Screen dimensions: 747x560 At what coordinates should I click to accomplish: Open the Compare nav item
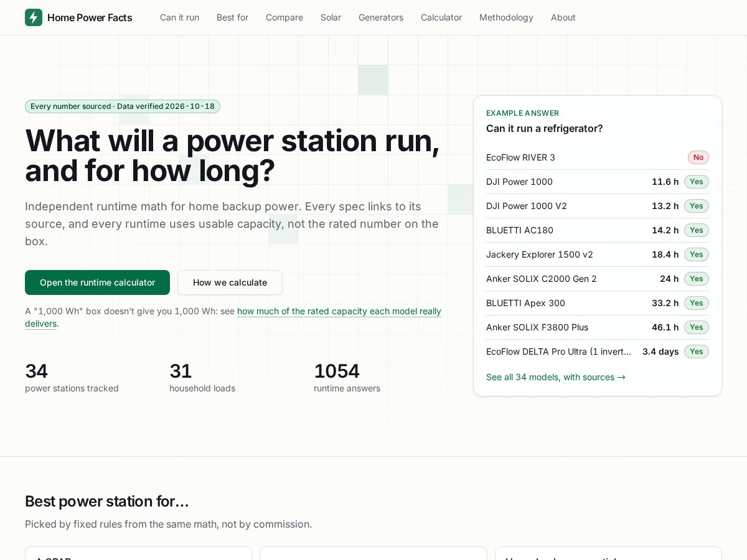(284, 17)
